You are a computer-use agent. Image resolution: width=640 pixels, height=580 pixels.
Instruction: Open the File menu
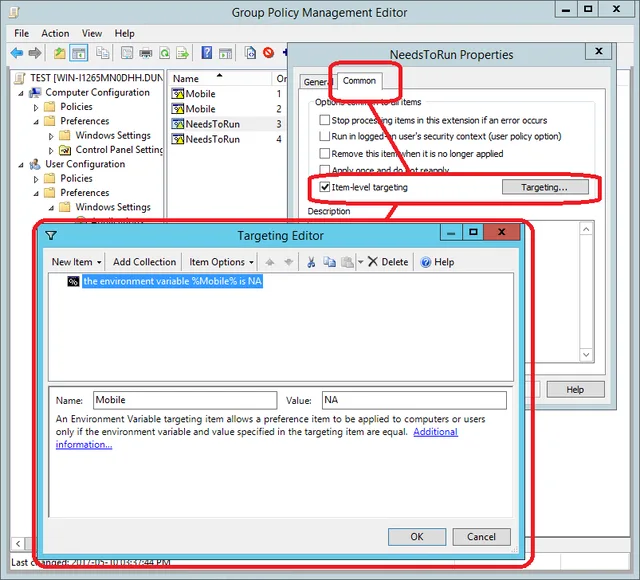tap(22, 33)
